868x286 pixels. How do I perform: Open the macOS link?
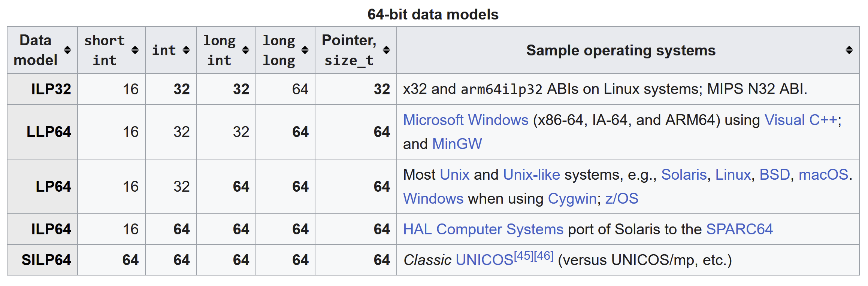click(823, 175)
